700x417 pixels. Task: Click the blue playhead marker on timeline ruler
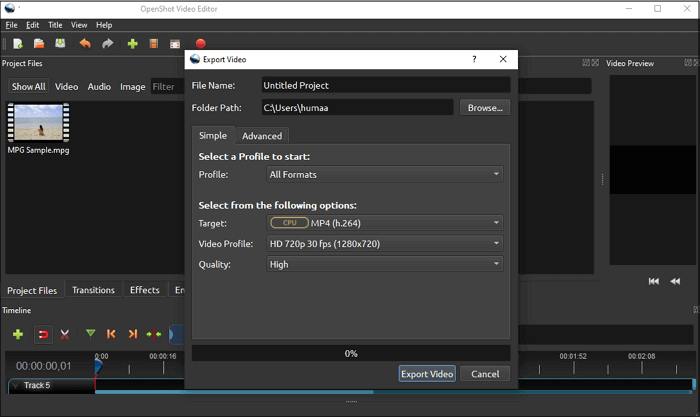[x=98, y=366]
